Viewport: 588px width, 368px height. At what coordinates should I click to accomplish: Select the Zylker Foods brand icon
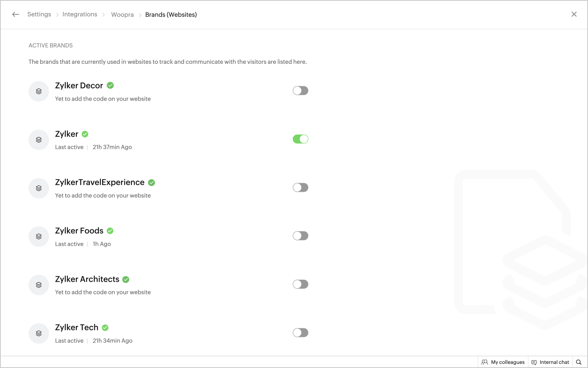[39, 236]
